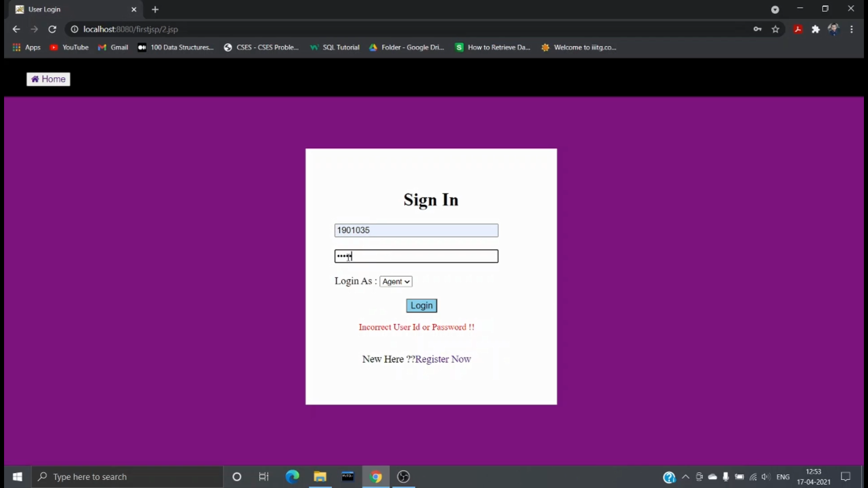Screen dimensions: 868x488
Task: Show hidden system tray icons
Action: (x=686, y=477)
